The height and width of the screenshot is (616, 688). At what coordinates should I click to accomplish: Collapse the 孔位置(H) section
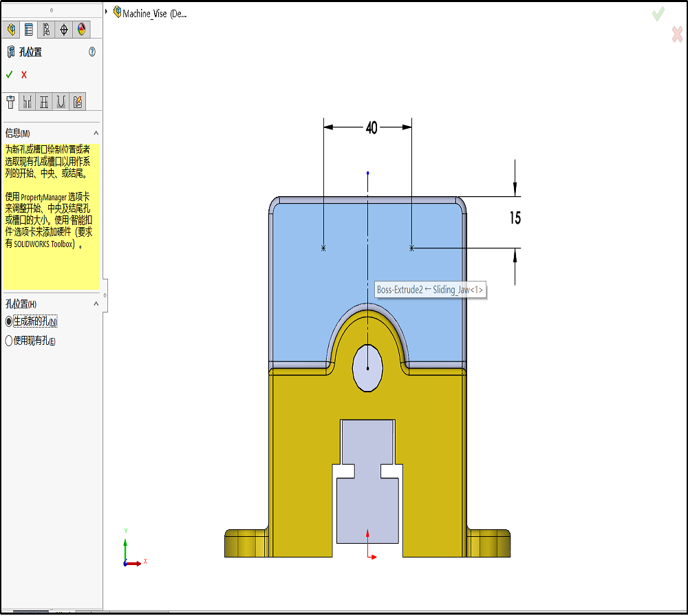(96, 304)
